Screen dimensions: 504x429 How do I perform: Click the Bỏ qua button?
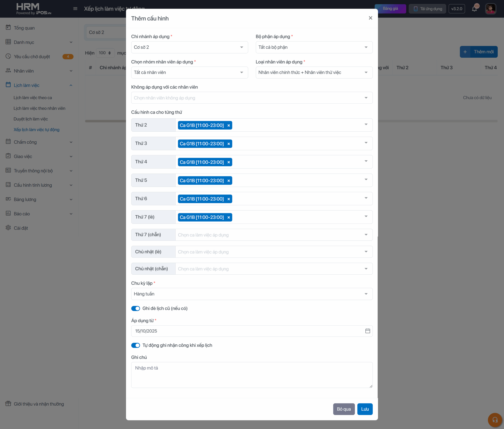tap(344, 409)
